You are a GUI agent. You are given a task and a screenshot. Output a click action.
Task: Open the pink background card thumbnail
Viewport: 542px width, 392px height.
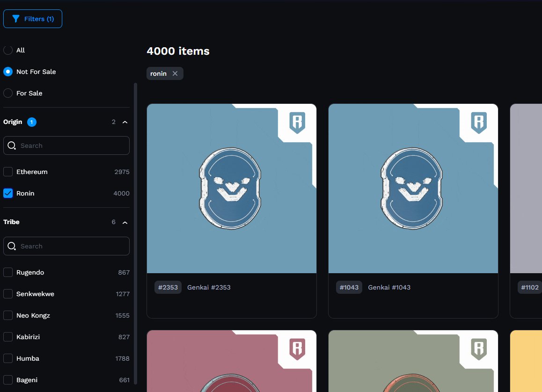pos(232,361)
